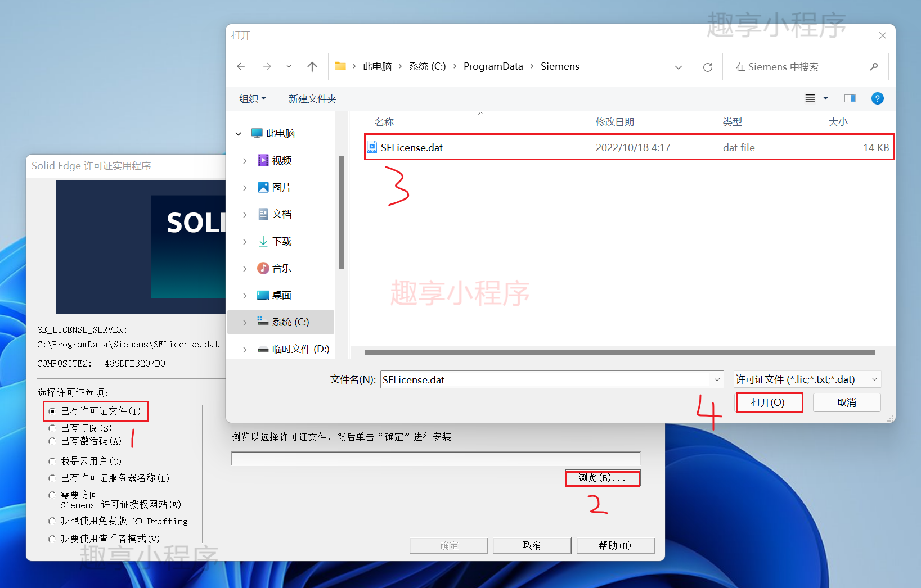This screenshot has width=921, height=588.
Task: Click 取消 in Solid Edge license utility
Action: (532, 545)
